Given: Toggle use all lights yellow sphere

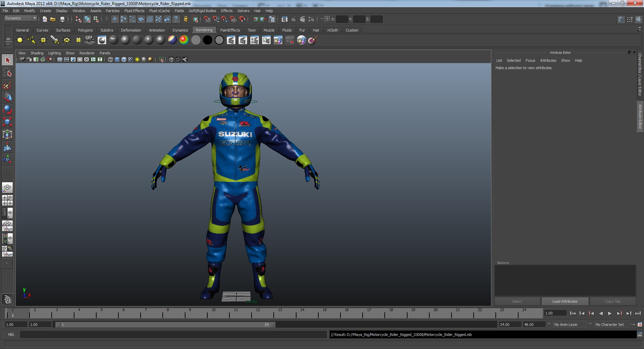Looking at the screenshot, I should [x=137, y=59].
